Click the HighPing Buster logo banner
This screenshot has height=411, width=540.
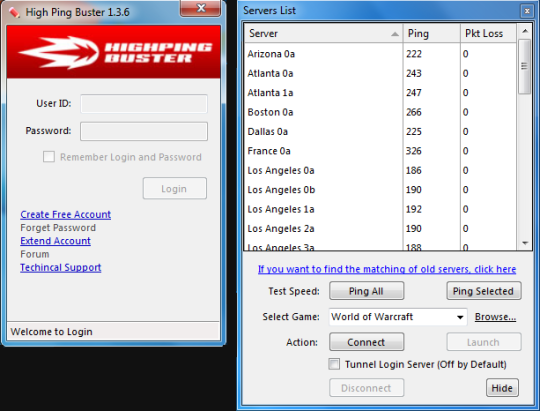point(114,52)
